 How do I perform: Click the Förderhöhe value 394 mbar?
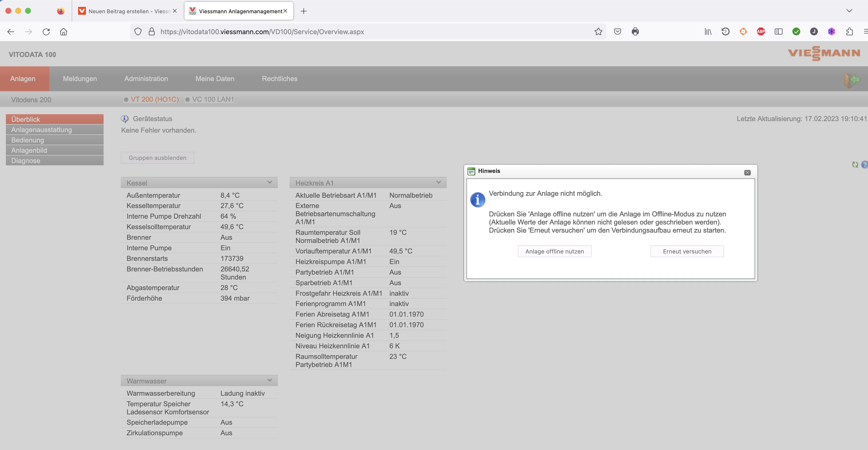[x=235, y=298]
